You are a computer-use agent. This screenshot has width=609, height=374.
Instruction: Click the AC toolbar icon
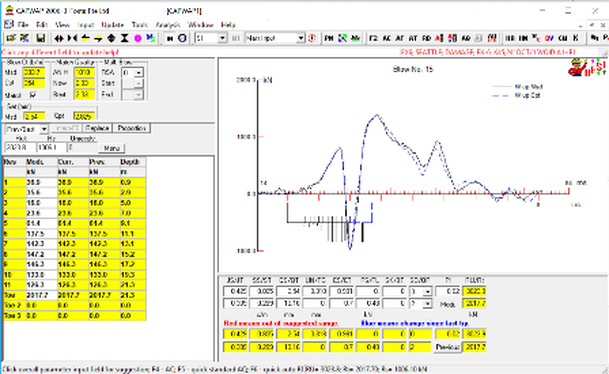[x=386, y=38]
